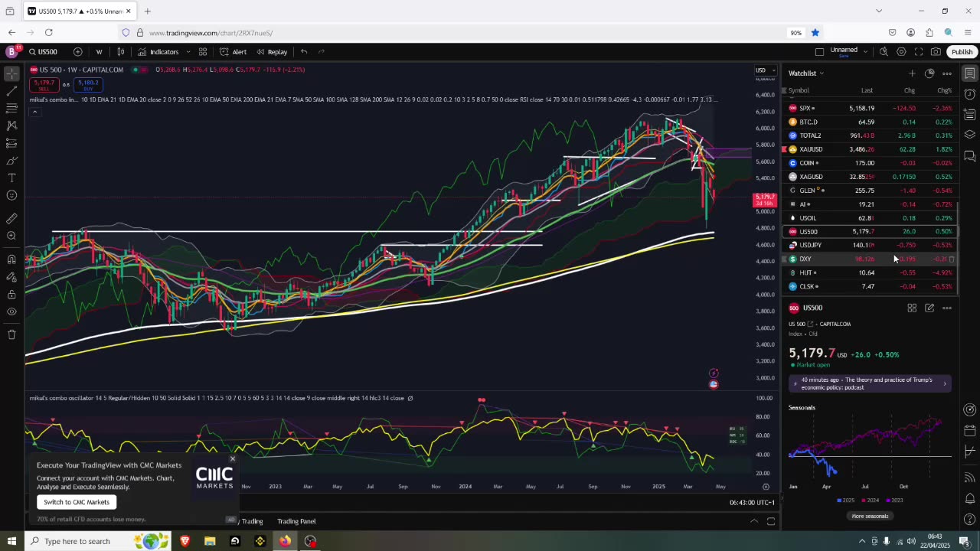This screenshot has height=551, width=980.
Task: Open chart settings hexagon icon
Action: point(901,52)
